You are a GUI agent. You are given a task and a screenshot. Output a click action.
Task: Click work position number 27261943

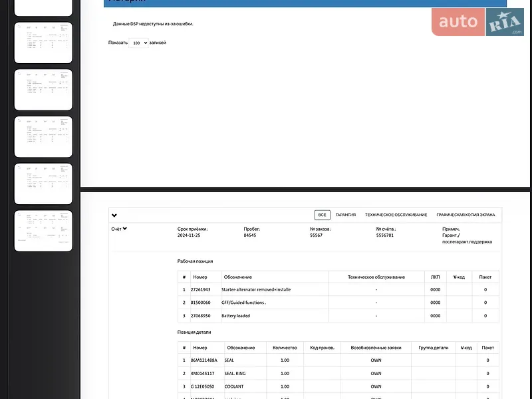coord(201,289)
